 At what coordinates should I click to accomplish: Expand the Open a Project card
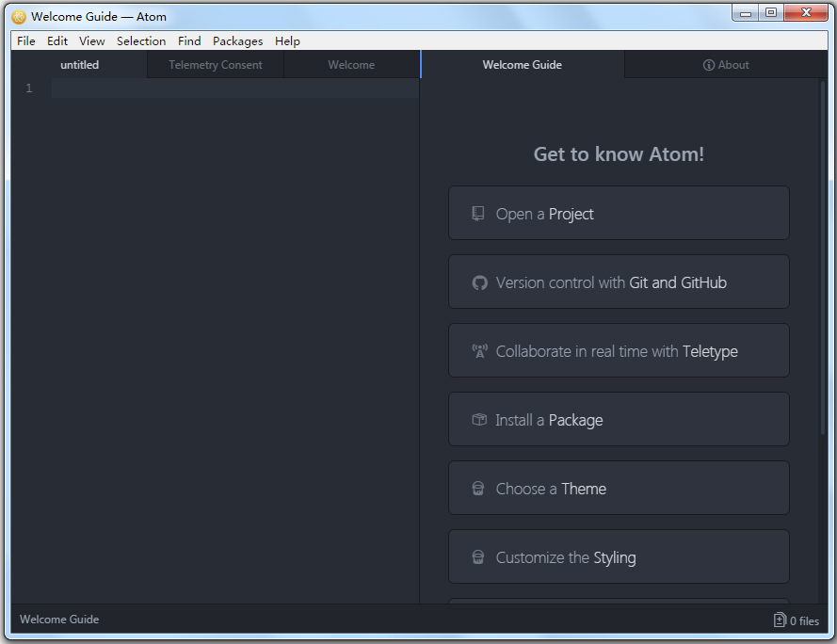[619, 213]
